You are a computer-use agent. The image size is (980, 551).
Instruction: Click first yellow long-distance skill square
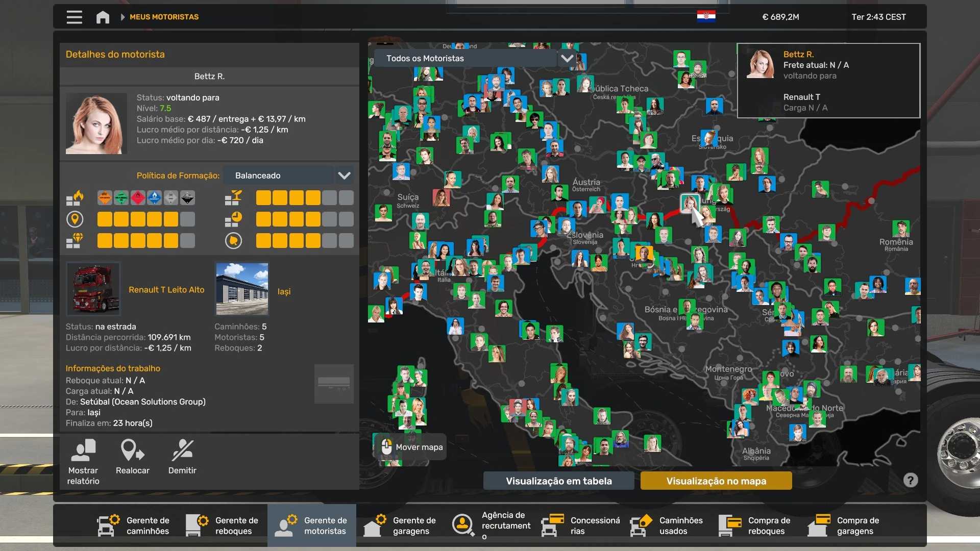[105, 219]
